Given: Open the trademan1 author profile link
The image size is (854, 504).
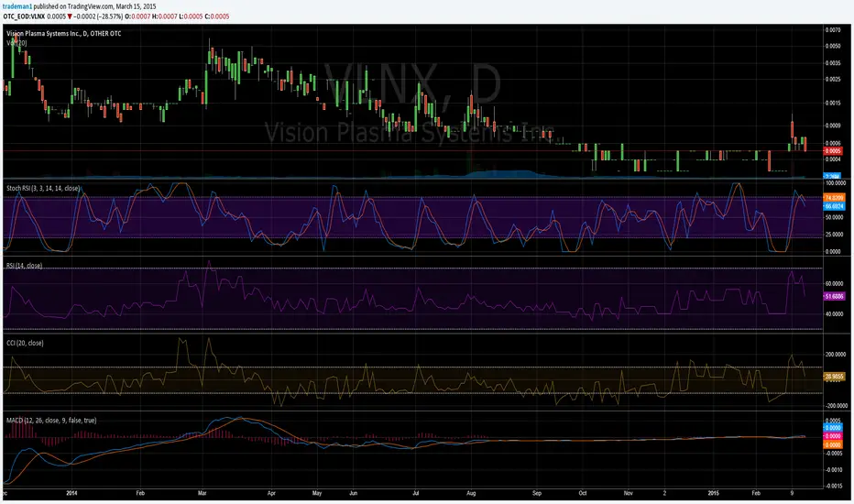Looking at the screenshot, I should (x=17, y=6).
